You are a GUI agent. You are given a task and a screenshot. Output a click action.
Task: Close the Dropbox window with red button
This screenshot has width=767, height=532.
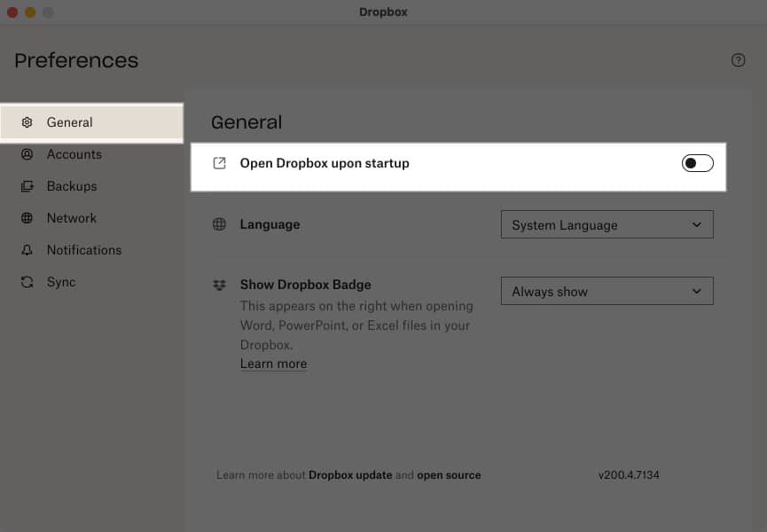pos(12,12)
